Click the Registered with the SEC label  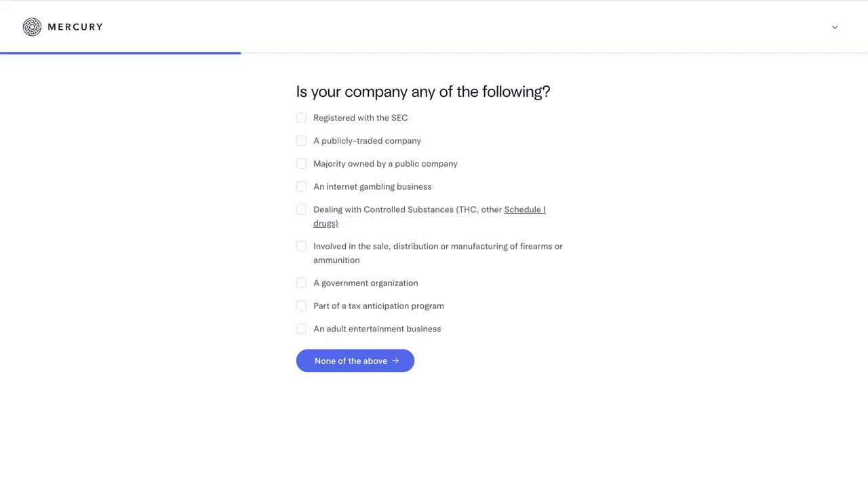[360, 118]
